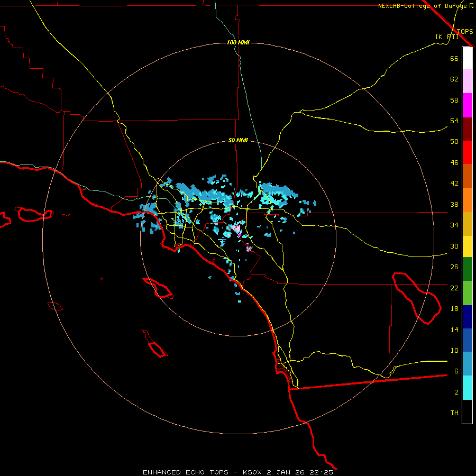Click the legend value "6"
The width and height of the screenshot is (476, 476).
pos(456,371)
